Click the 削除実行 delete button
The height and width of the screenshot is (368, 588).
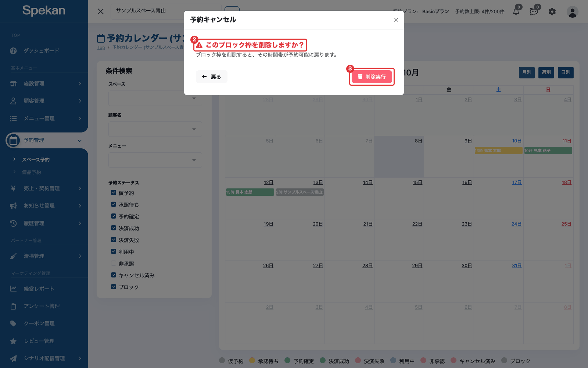point(372,77)
